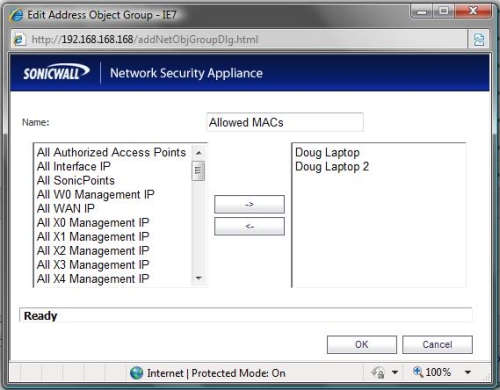500x390 pixels.
Task: Click the -> button to add member
Action: 249,204
